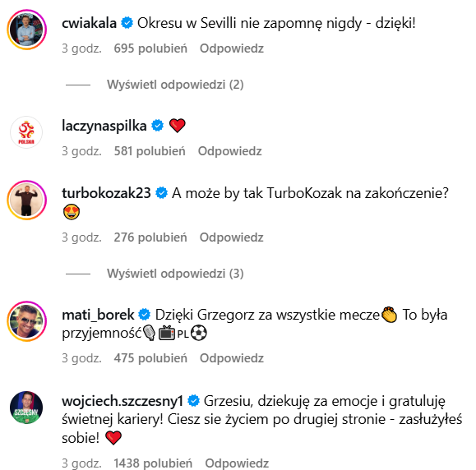Open wojciech.szczesny1's profile avatar
The width and height of the screenshot is (476, 470).
[x=26, y=408]
